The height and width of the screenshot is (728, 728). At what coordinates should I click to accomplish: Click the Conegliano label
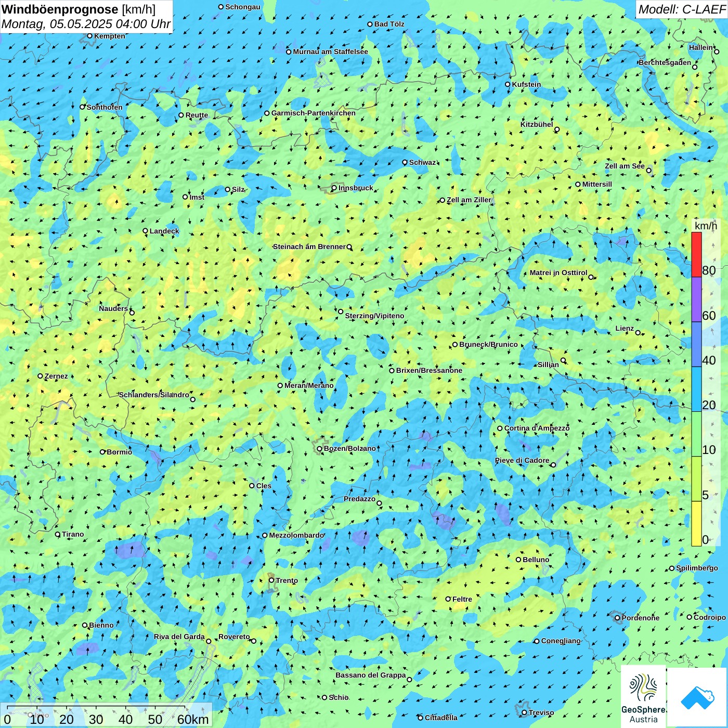click(x=561, y=641)
